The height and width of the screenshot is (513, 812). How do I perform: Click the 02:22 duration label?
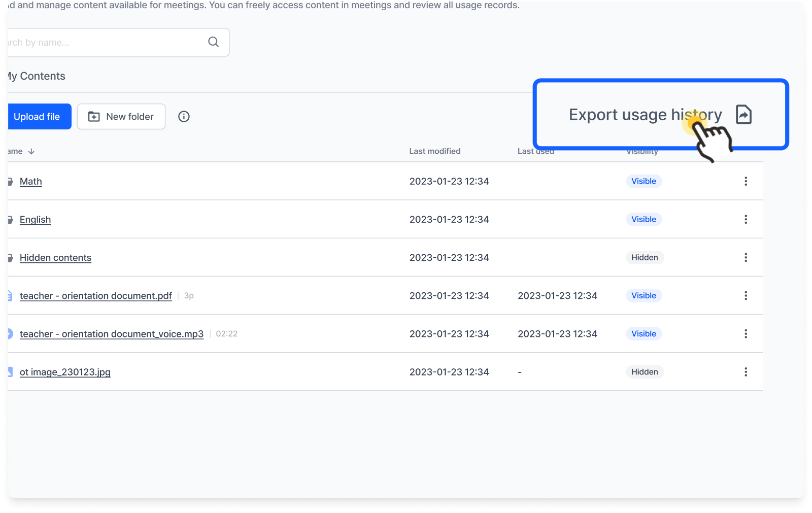[x=227, y=333]
